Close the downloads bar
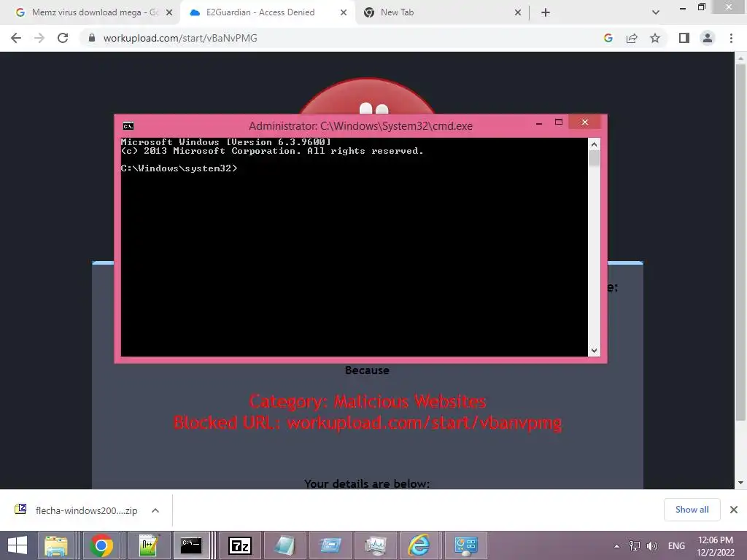This screenshot has width=747, height=560. tap(734, 510)
